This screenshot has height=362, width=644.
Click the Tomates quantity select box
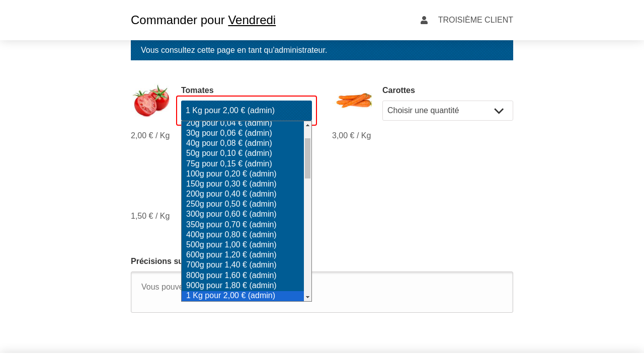(246, 111)
